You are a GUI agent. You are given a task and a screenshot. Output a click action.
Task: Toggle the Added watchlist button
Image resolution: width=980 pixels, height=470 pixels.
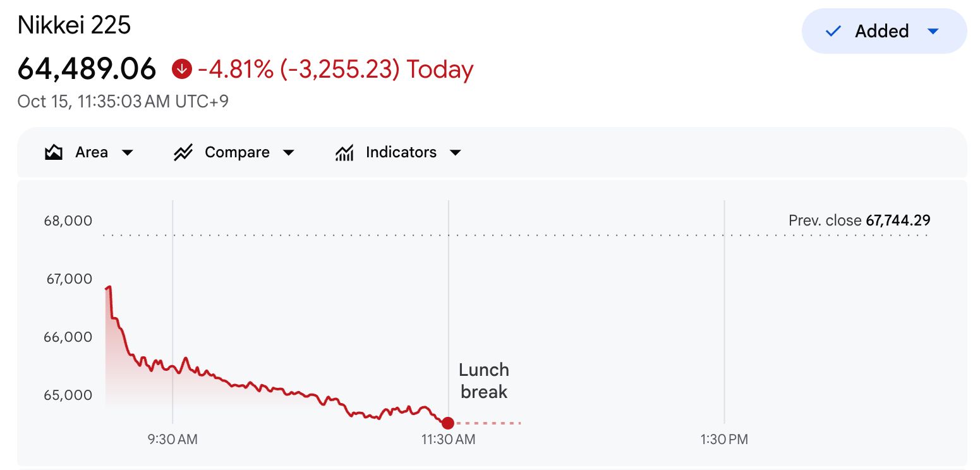point(884,31)
